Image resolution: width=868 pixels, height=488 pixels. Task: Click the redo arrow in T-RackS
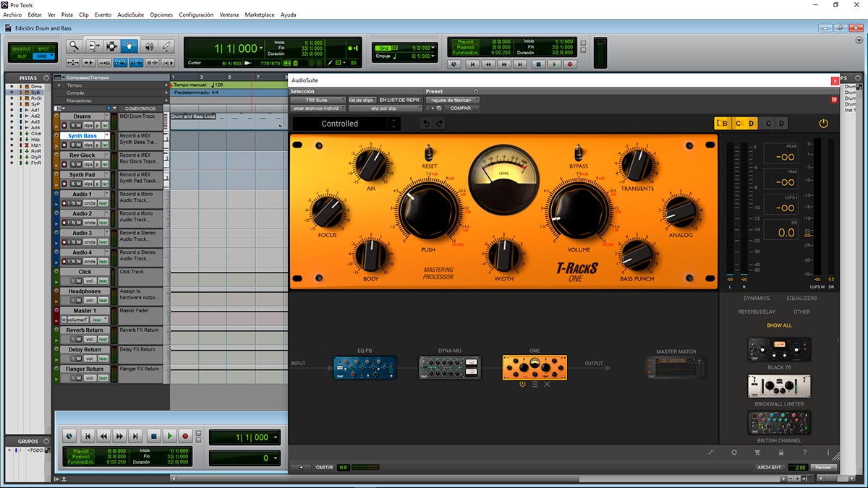tap(439, 124)
